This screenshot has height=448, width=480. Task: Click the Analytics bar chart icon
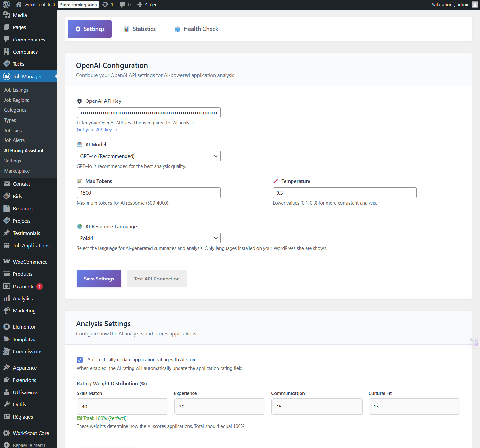coord(6,298)
